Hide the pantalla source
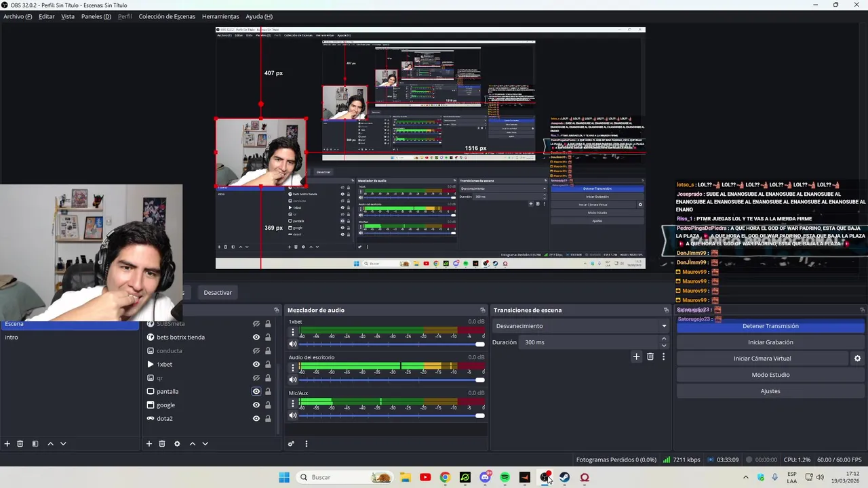Image resolution: width=868 pixels, height=488 pixels. tap(256, 391)
